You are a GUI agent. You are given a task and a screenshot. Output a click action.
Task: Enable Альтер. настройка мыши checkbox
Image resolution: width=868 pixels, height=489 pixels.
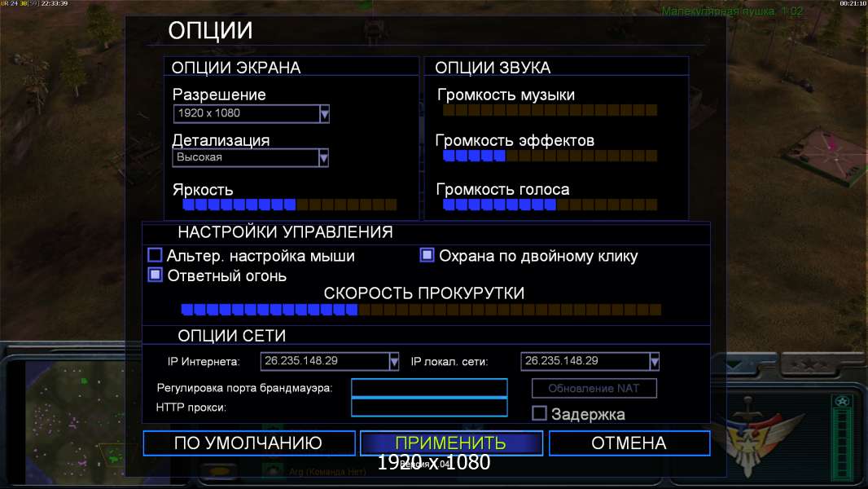click(x=155, y=255)
